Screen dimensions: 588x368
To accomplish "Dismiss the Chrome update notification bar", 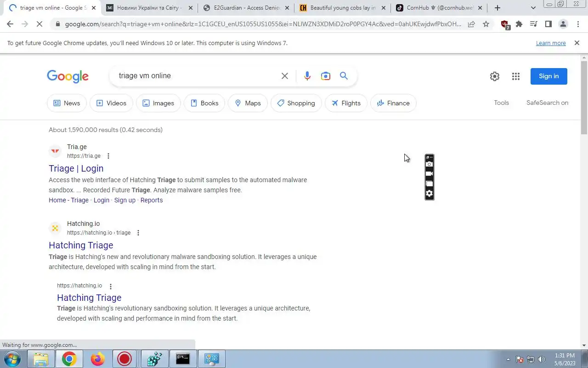I will [x=577, y=43].
